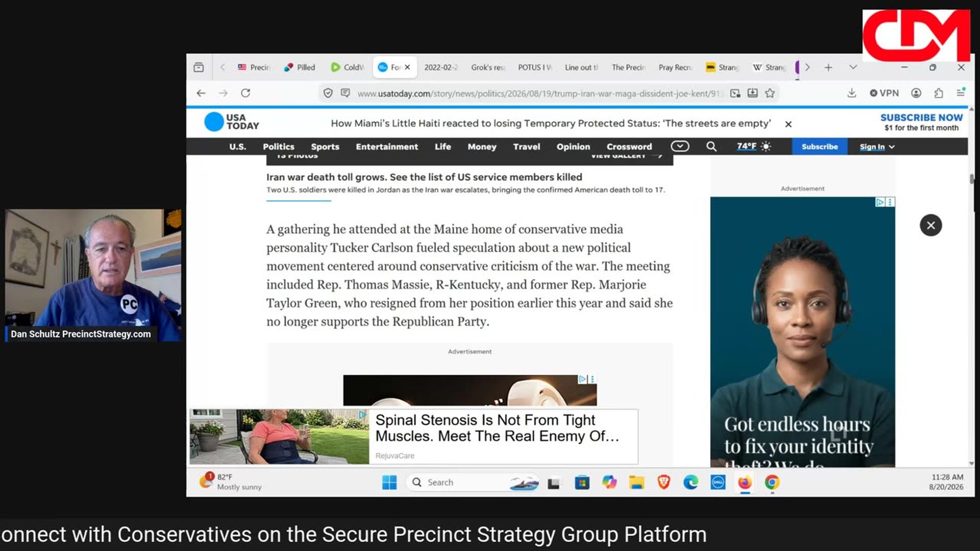Screen dimensions: 980x551
Task: Open the account profile icon in toolbar
Action: (916, 93)
